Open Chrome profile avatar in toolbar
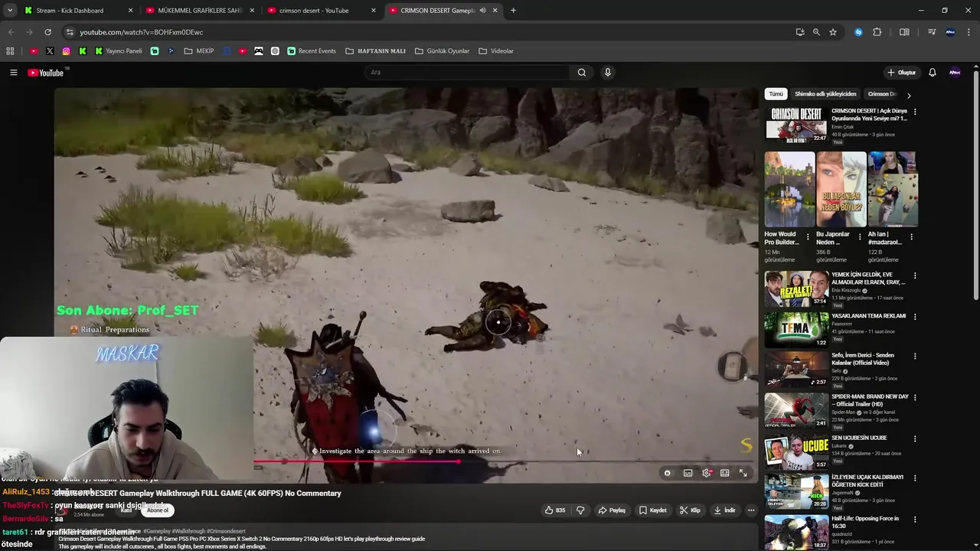980x551 pixels. tap(950, 32)
